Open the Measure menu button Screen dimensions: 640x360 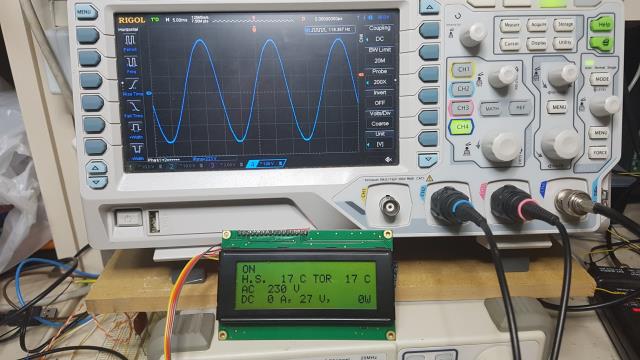510,25
